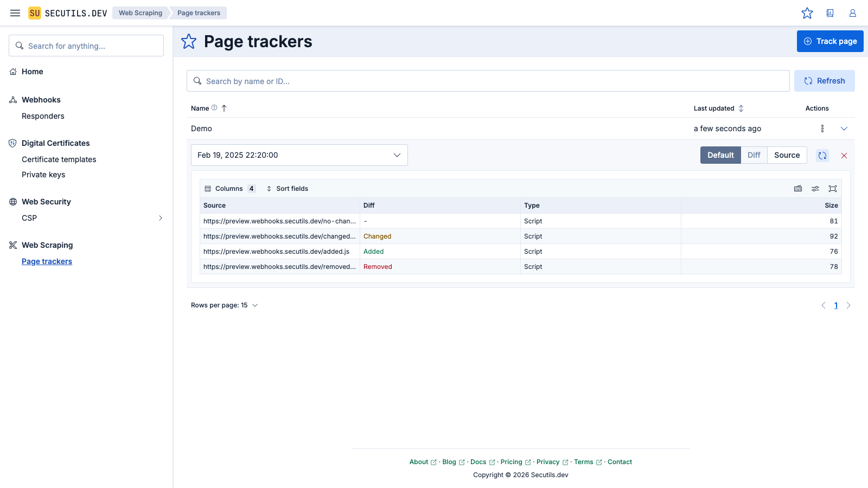Click the revision refresh icon
Screen dimensions: 868x488
pos(822,156)
